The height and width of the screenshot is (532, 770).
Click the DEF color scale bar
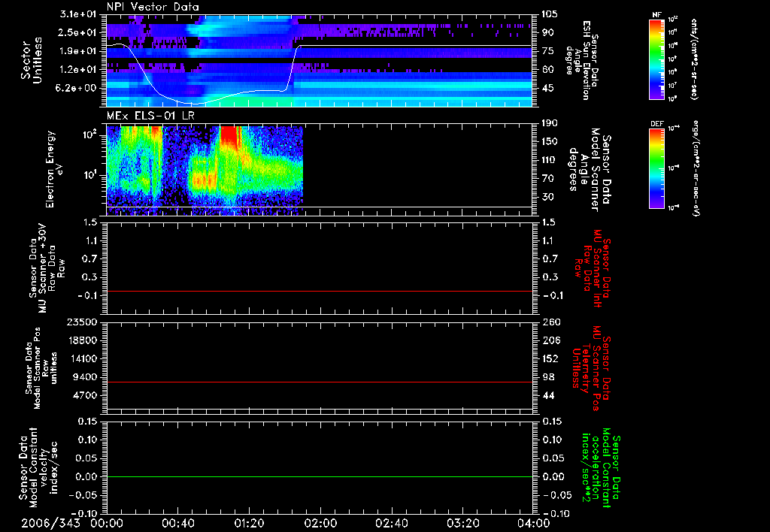657,168
